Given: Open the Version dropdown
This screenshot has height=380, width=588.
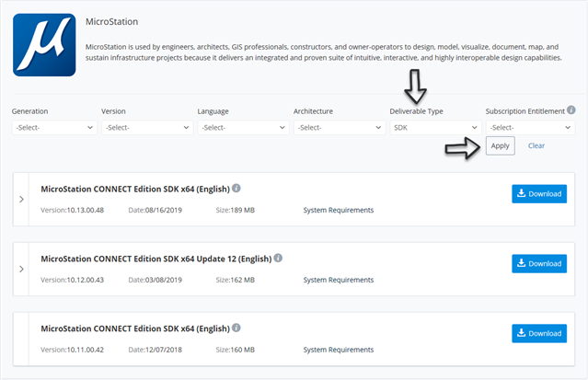Looking at the screenshot, I should pos(147,128).
